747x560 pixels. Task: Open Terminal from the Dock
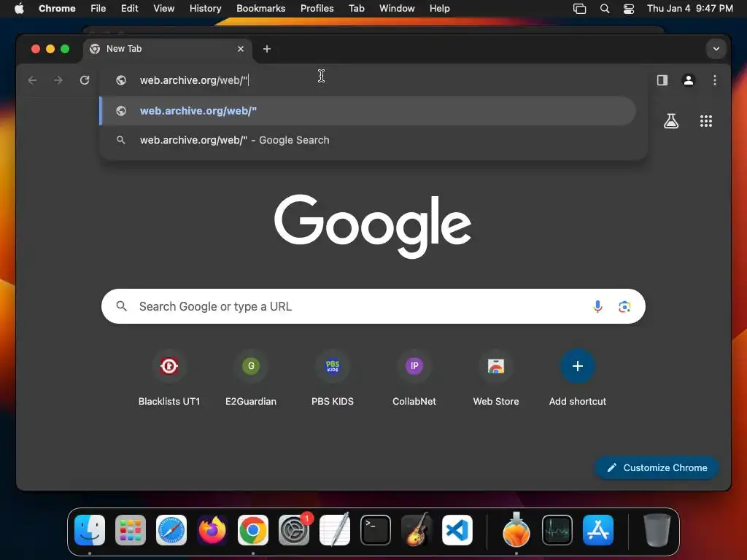[376, 530]
